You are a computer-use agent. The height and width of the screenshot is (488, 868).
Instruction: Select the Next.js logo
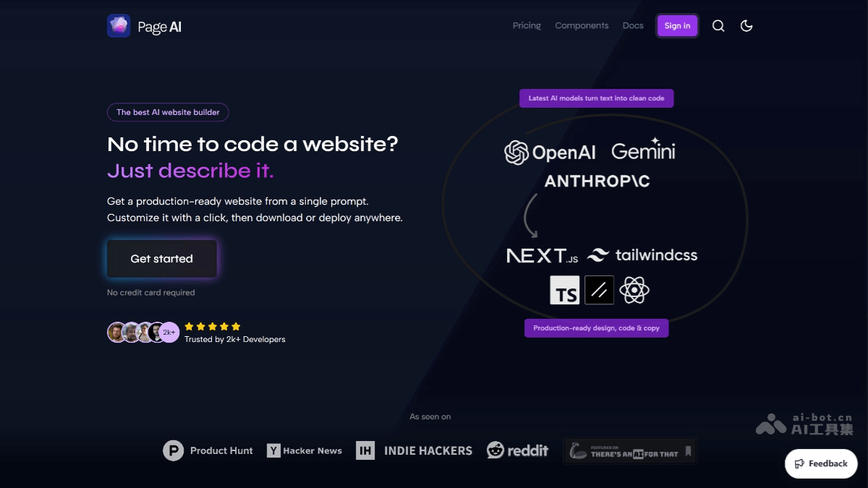[x=542, y=254]
